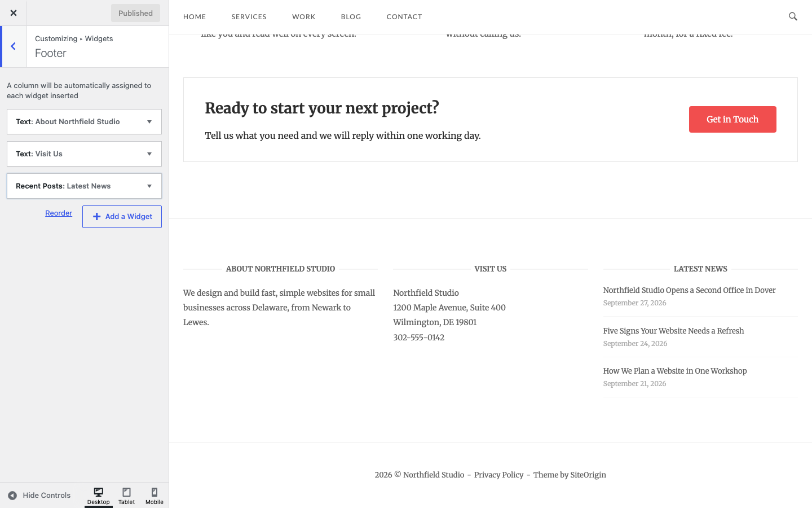Viewport: 812px width, 508px height.
Task: Open the Work menu item
Action: click(x=304, y=17)
